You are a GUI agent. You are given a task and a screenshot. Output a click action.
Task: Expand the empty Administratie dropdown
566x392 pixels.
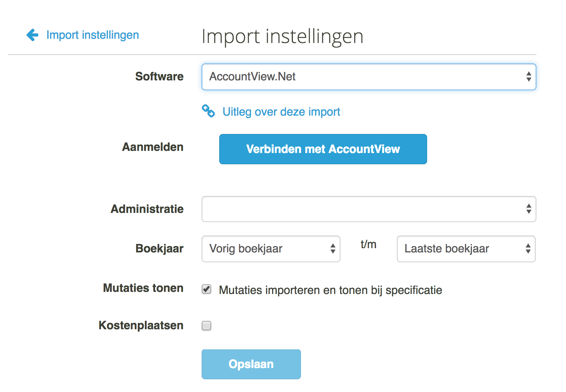[369, 209]
